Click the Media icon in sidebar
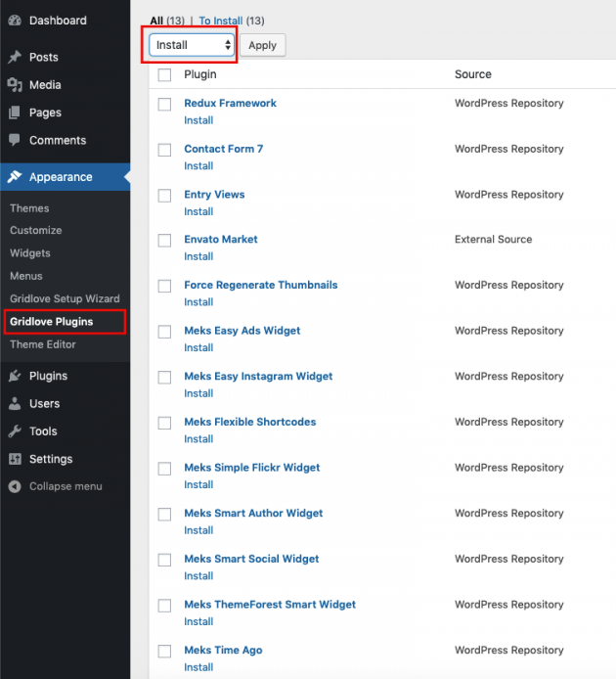The image size is (616, 679). pos(15,85)
